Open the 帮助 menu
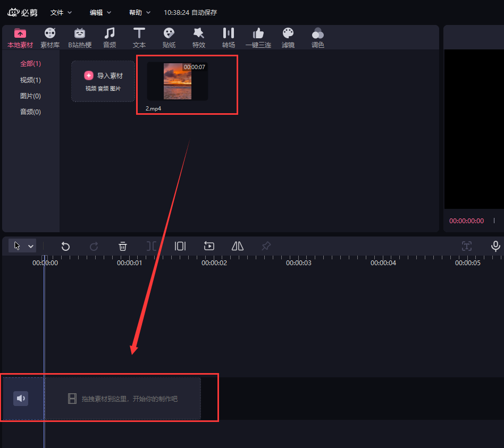The image size is (504, 448). [140, 12]
